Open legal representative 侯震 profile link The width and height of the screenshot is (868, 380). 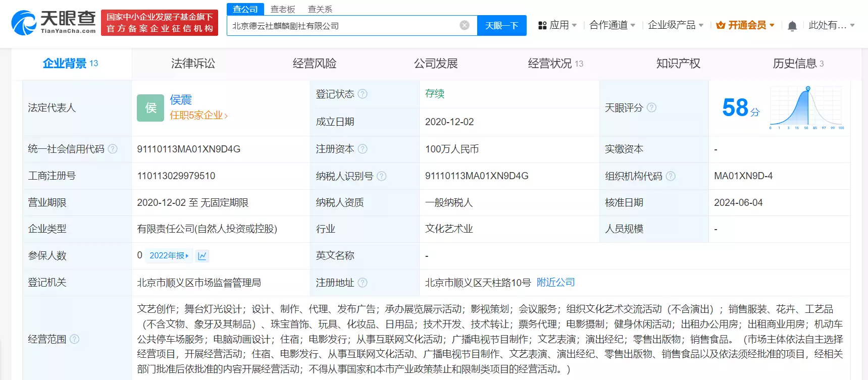click(181, 100)
